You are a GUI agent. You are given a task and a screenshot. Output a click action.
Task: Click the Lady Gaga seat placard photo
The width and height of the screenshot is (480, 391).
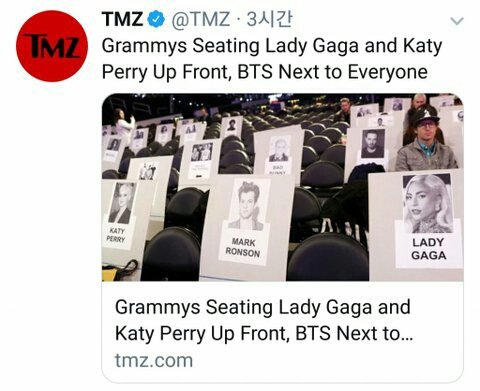(428, 203)
